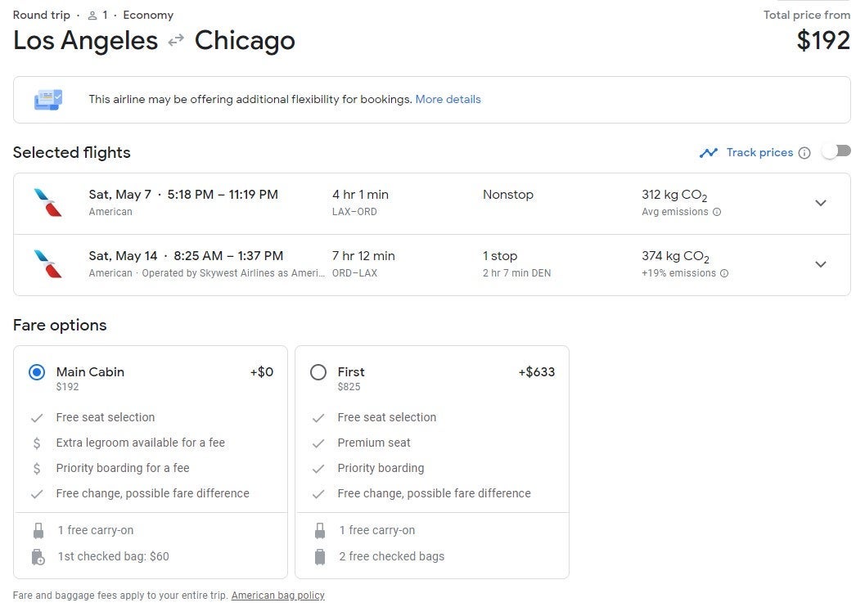Click the Main Cabin $192 fare card title
The image size is (865, 616).
(x=90, y=372)
